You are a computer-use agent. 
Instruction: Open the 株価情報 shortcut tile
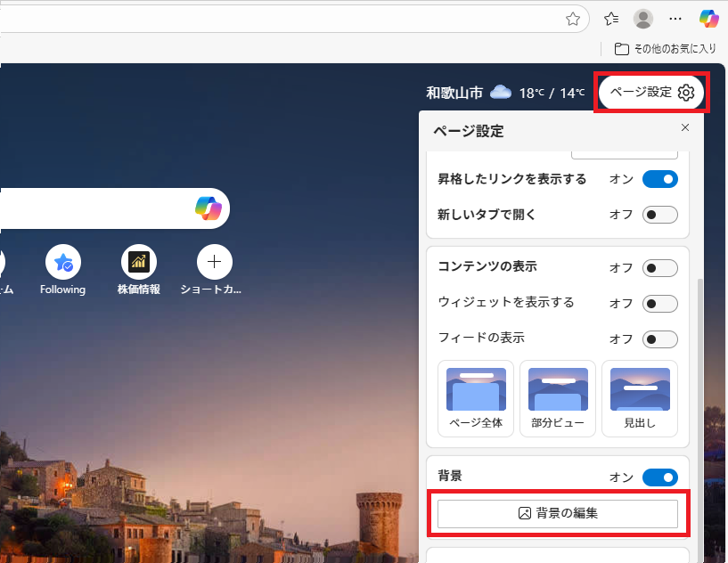click(139, 262)
